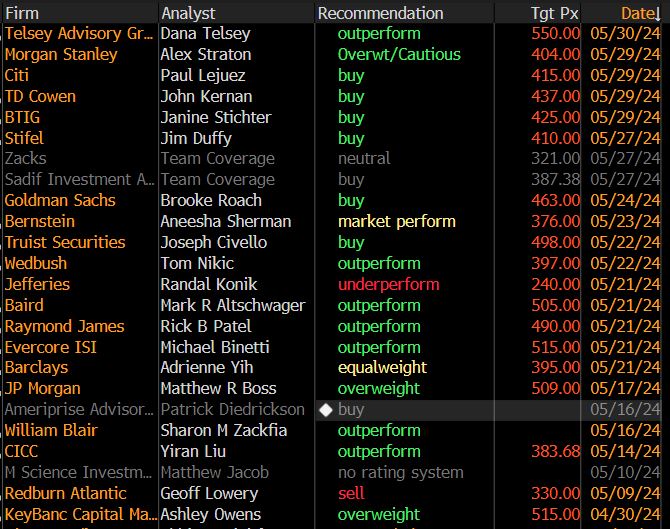Image resolution: width=670 pixels, height=529 pixels.
Task: Click the Analyst column header
Action: point(188,13)
